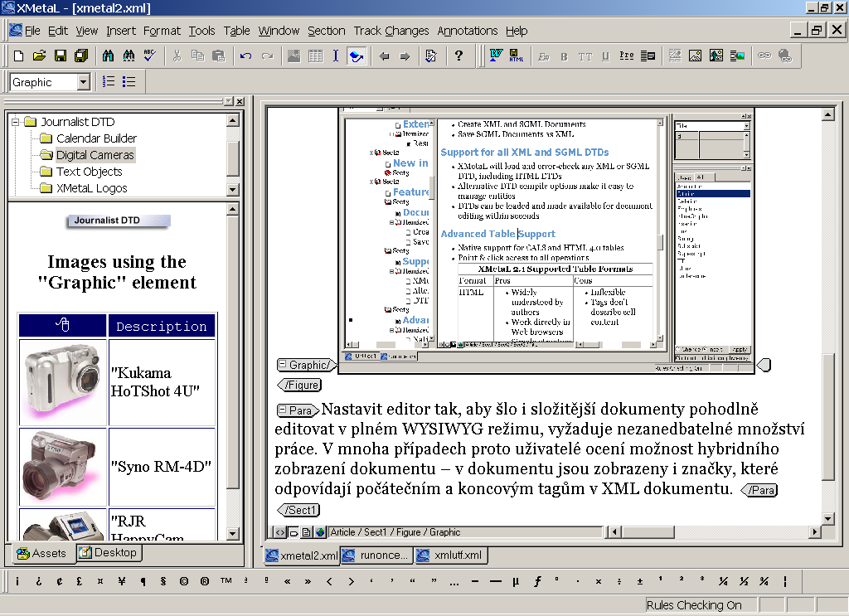The width and height of the screenshot is (849, 616).
Task: Click the Find binoculars icon
Action: click(x=108, y=56)
